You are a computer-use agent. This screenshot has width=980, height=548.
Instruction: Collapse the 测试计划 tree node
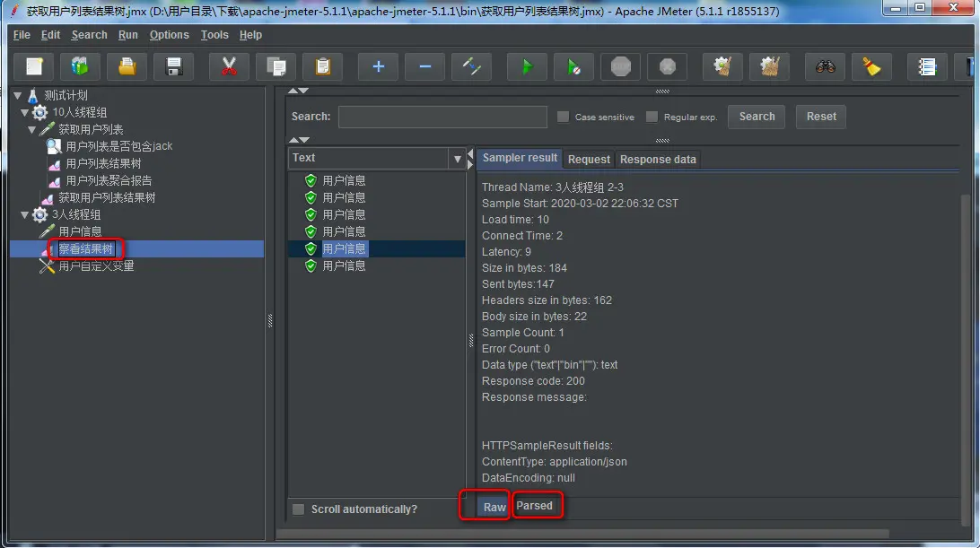[x=18, y=96]
